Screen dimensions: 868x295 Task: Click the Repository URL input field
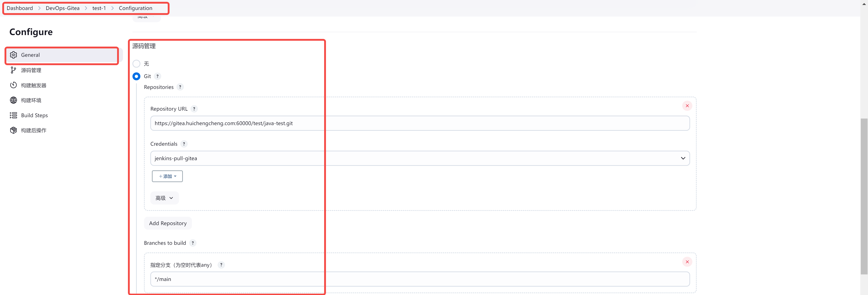tap(420, 123)
